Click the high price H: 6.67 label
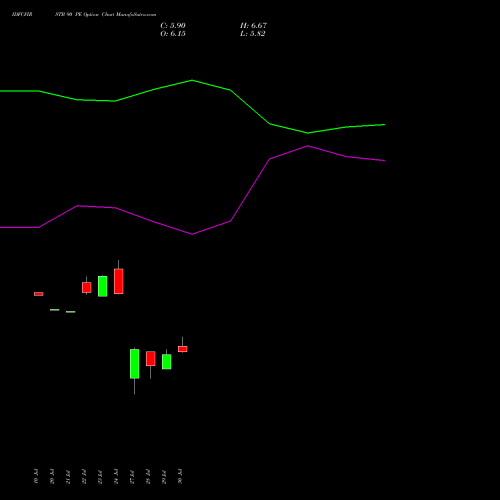The height and width of the screenshot is (500, 500). pyautogui.click(x=253, y=26)
